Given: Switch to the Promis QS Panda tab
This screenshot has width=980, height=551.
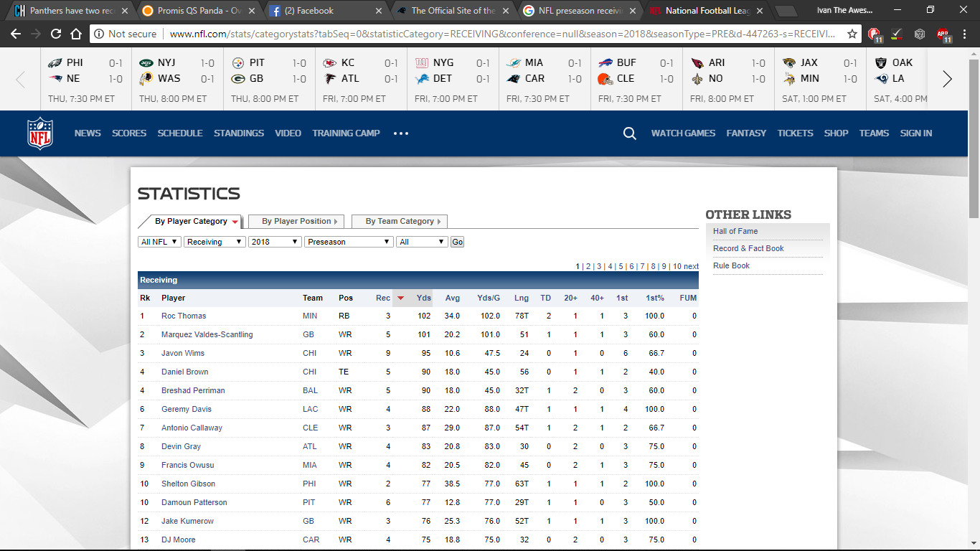Looking at the screenshot, I should coord(197,11).
